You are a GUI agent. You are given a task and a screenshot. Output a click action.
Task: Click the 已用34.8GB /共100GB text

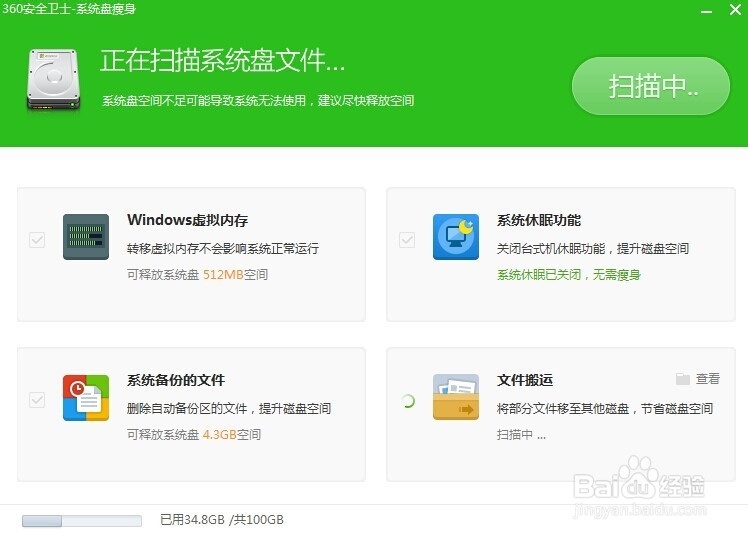(x=222, y=520)
